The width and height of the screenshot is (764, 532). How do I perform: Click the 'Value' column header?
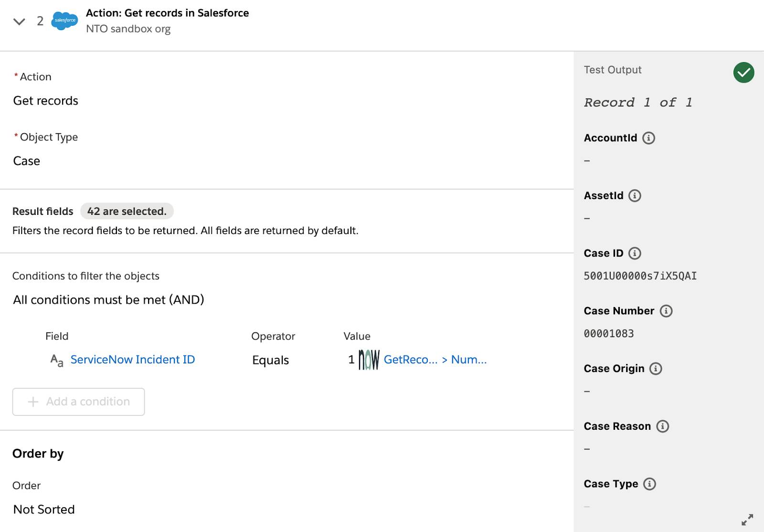[x=357, y=336]
